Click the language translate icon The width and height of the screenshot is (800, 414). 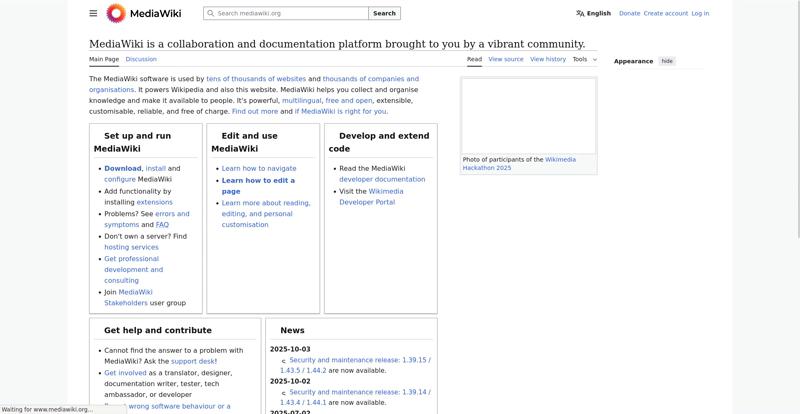[x=580, y=14]
